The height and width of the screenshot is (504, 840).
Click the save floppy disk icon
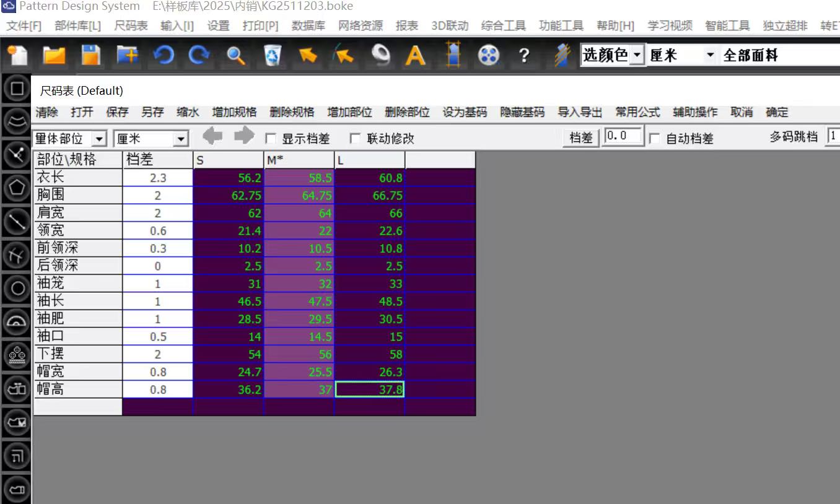(91, 56)
